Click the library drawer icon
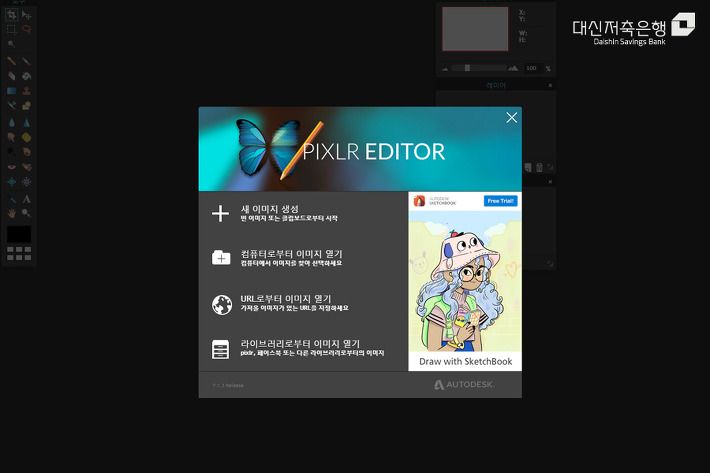 tap(221, 349)
